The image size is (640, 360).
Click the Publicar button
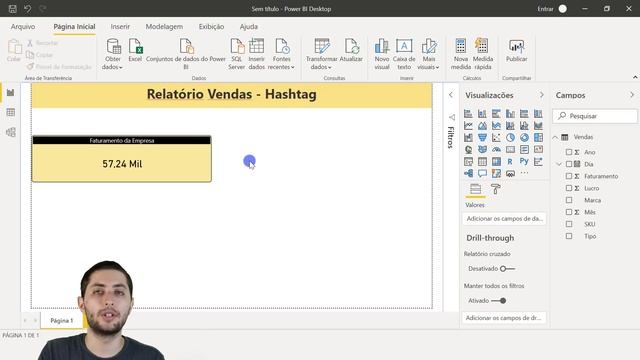[x=516, y=51]
